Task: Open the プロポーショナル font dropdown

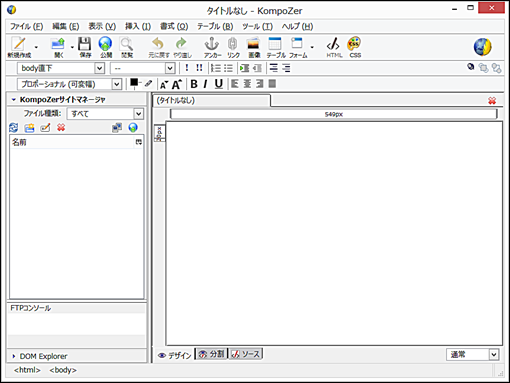Action: point(69,84)
